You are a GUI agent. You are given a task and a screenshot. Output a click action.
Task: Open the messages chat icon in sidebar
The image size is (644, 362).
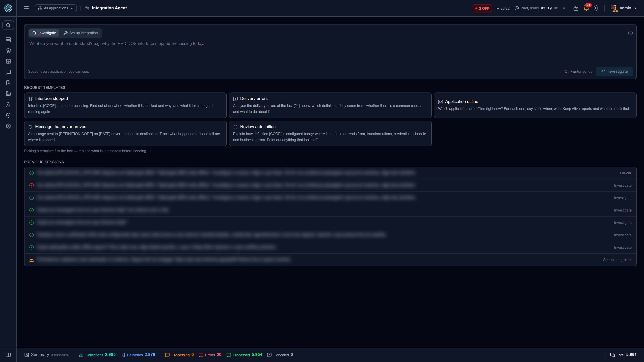click(8, 72)
